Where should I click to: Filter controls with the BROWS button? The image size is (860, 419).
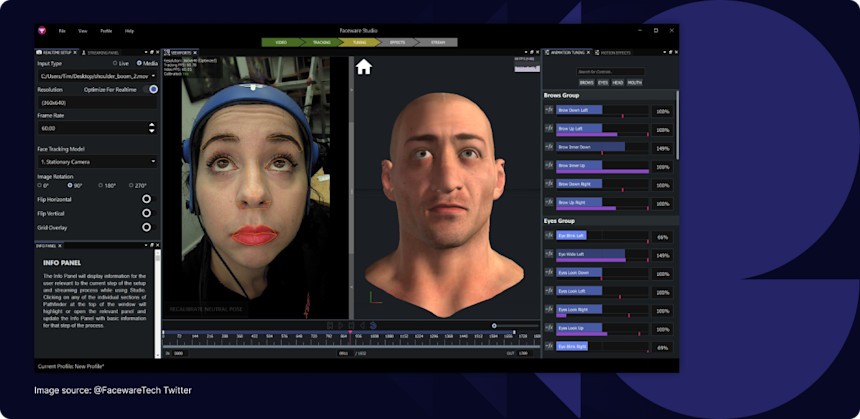(x=586, y=82)
